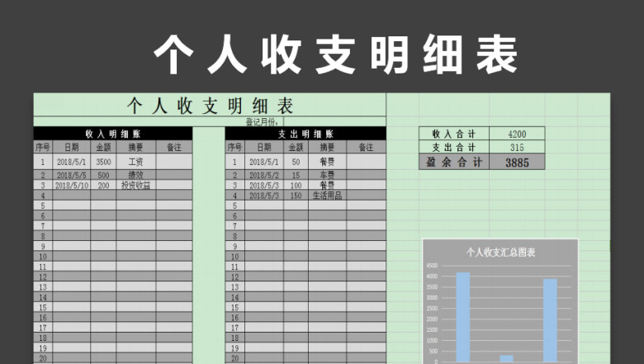Click 餐费 cell in the expense row with amount 100
The width and height of the screenshot is (644, 364).
327,185
